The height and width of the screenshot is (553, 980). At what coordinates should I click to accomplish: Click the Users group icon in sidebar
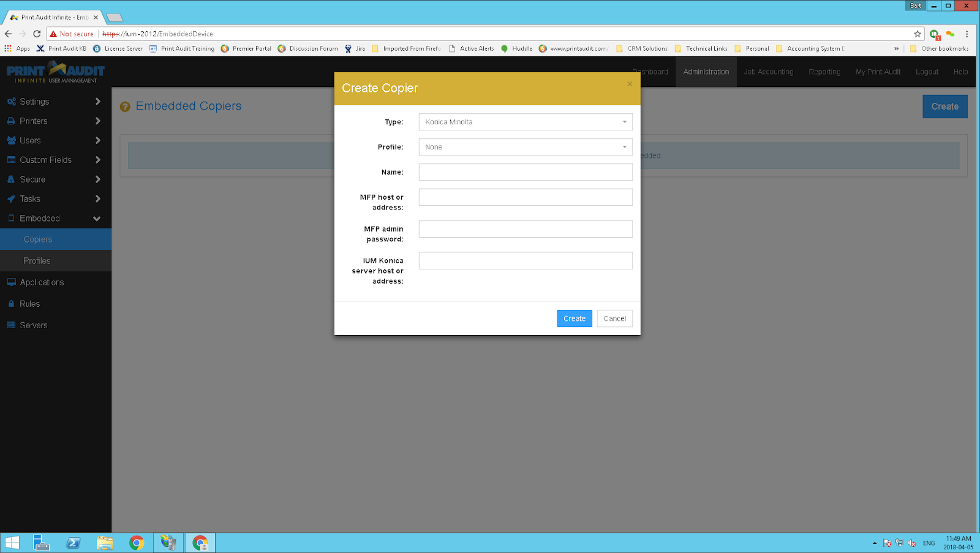click(x=11, y=140)
